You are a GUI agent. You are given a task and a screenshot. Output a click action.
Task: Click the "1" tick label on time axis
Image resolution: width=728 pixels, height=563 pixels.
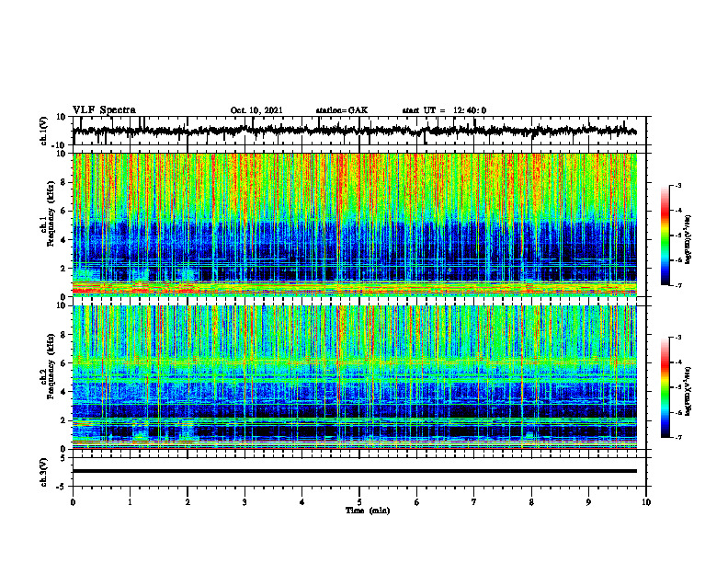[130, 502]
